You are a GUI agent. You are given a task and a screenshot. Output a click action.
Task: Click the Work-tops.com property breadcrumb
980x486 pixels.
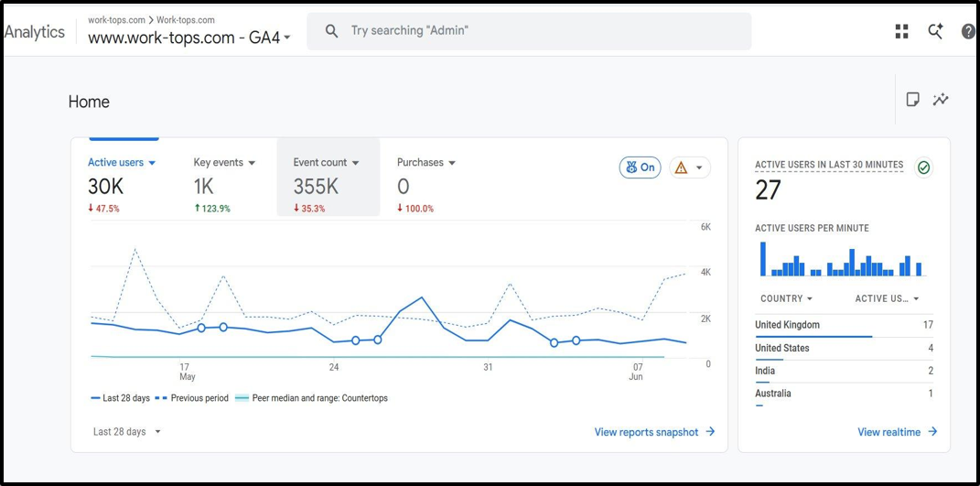[x=186, y=20]
